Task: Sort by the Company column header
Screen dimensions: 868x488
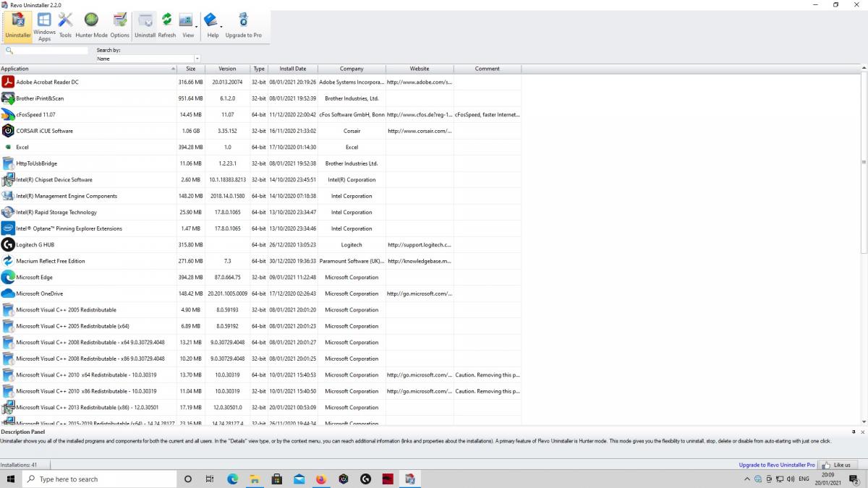Action: point(352,69)
